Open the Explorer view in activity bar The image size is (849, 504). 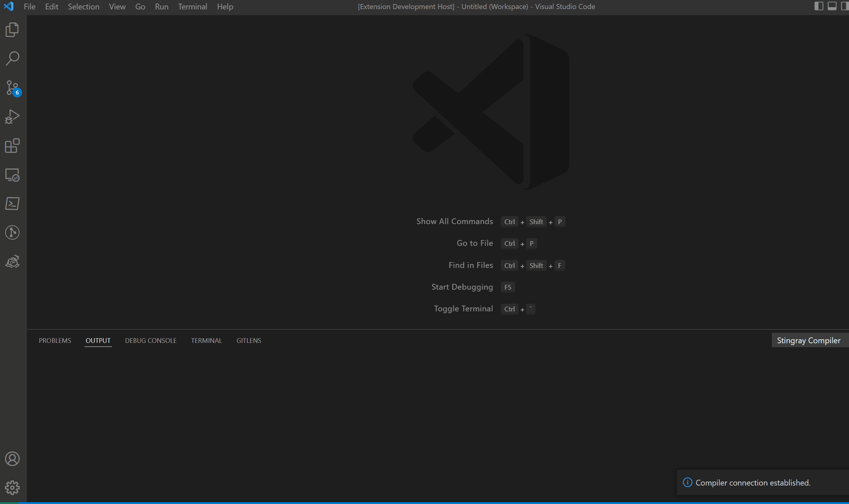[x=12, y=30]
